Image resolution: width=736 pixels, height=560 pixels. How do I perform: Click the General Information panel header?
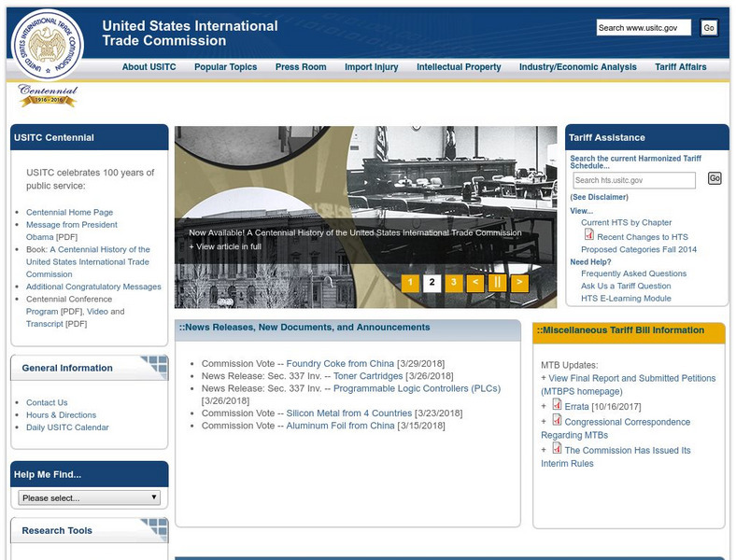click(x=89, y=368)
